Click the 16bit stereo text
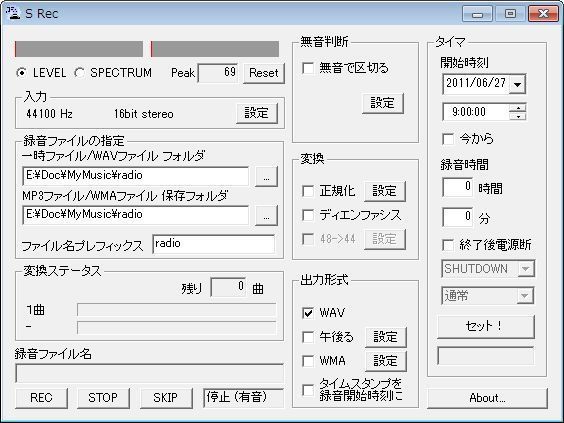Screen dimensions: 564x423 pos(144,114)
